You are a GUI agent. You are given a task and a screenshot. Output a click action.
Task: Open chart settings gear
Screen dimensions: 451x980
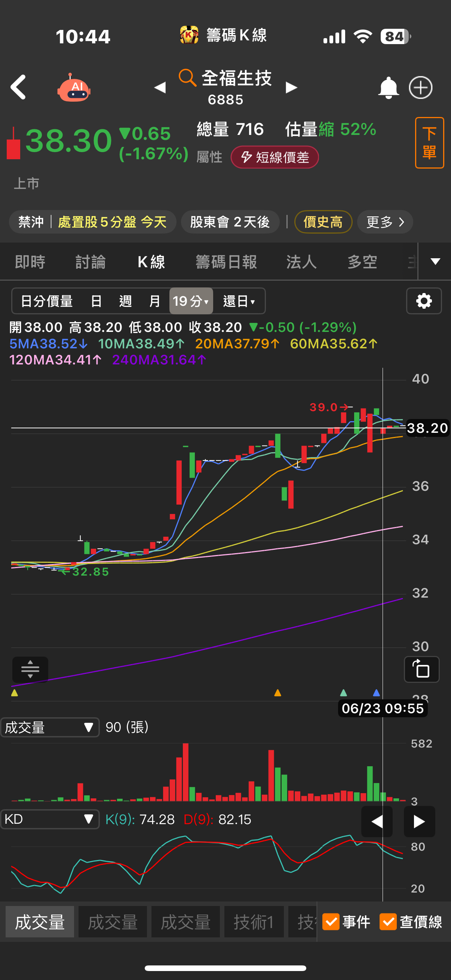point(424,301)
